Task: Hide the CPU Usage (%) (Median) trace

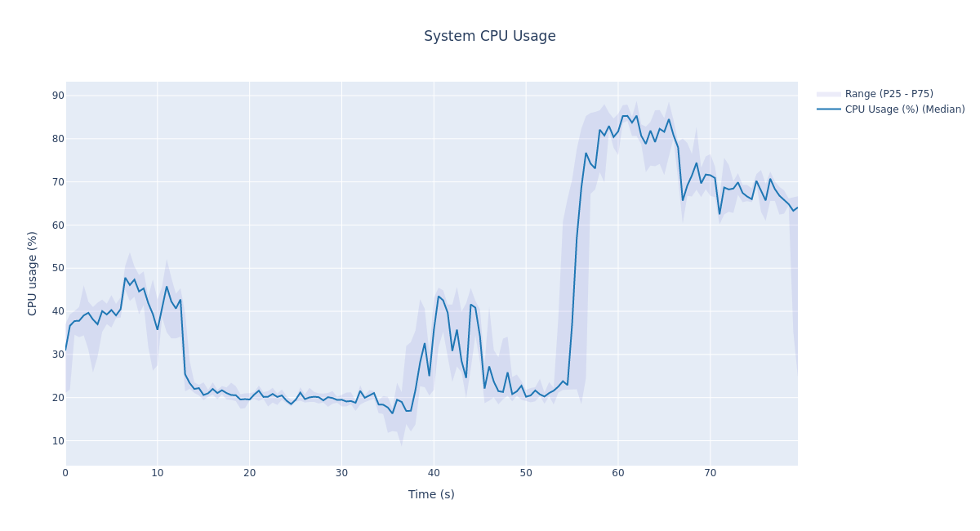Action: point(904,109)
